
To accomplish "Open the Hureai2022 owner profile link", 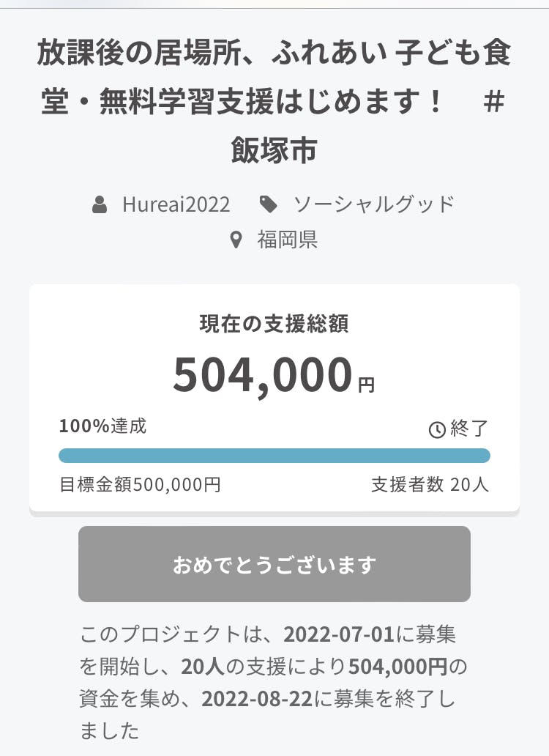I will pyautogui.click(x=176, y=204).
